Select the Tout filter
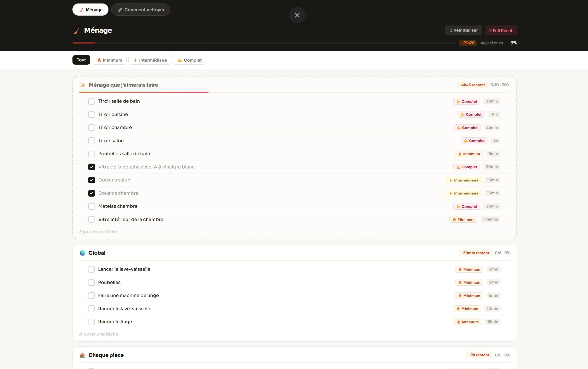Image resolution: width=588 pixels, height=369 pixels. coord(81,60)
